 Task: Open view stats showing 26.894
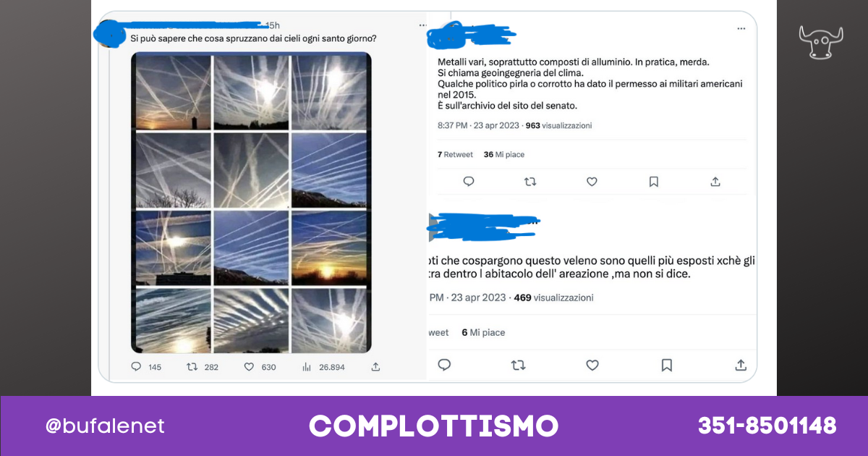pyautogui.click(x=306, y=367)
